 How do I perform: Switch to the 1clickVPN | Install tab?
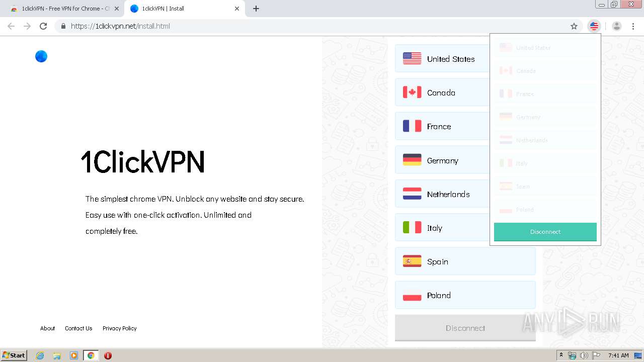[184, 9]
